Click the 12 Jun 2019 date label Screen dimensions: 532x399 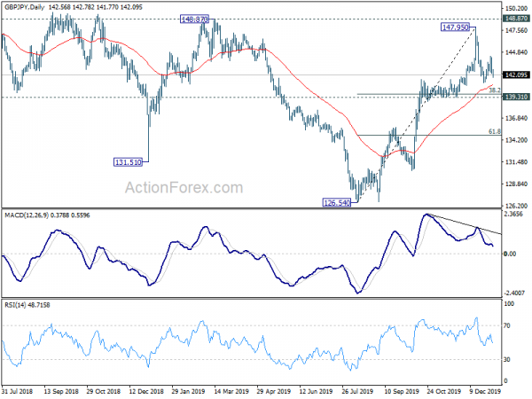317,391
